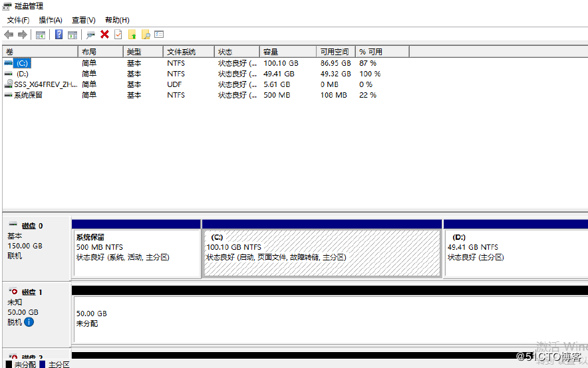Click the 100.10 GB capacity cell
Screen dimensions: 588x368
coord(281,63)
